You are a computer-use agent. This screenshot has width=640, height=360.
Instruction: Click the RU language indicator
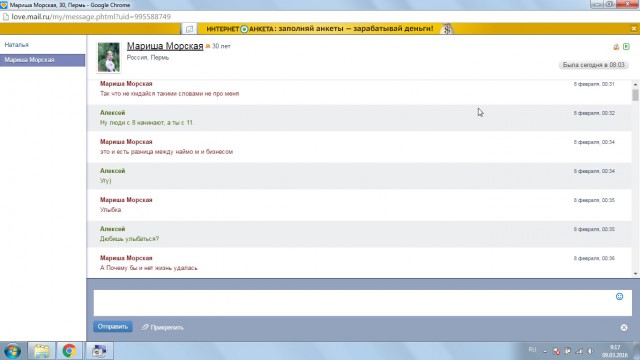point(532,350)
